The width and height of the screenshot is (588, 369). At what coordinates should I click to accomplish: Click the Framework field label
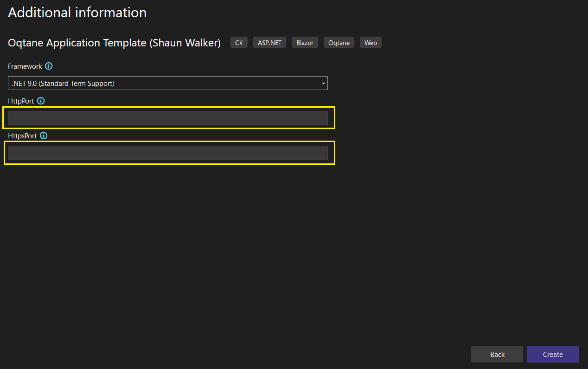[x=25, y=66]
